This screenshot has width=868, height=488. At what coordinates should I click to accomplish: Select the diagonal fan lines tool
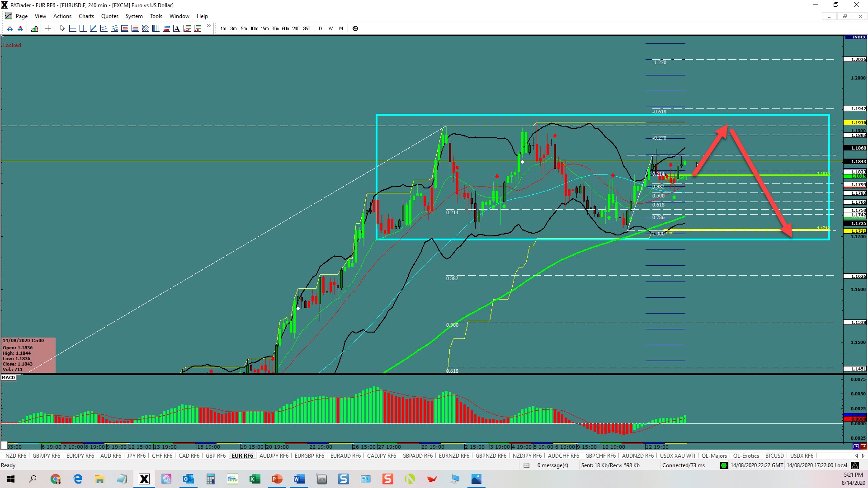[145, 28]
